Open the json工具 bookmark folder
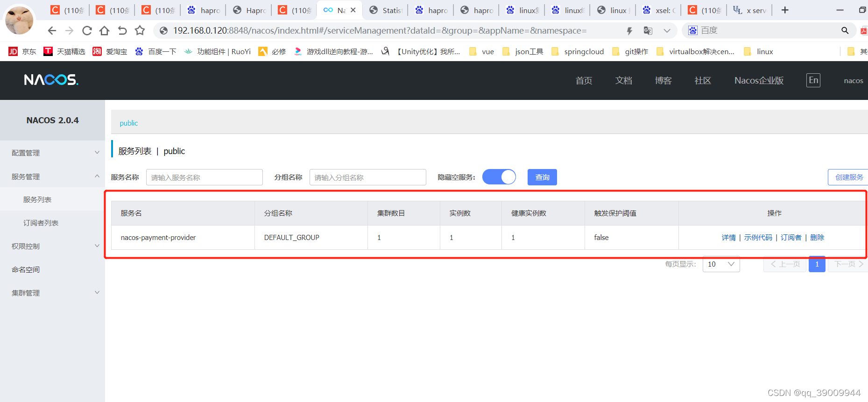 522,51
